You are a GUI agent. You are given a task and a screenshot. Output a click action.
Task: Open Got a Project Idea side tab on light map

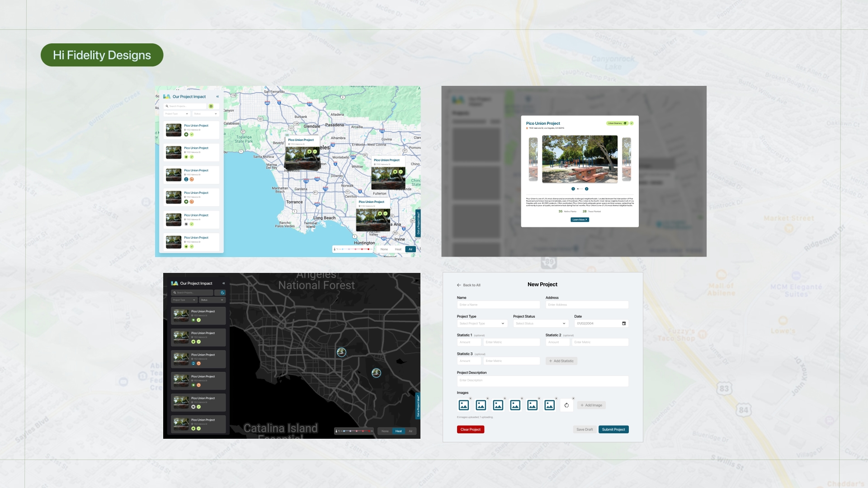[x=418, y=223]
